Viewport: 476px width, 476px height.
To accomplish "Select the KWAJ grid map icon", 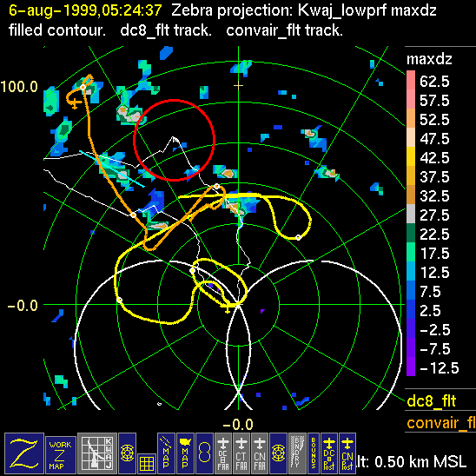I will pyautogui.click(x=97, y=453).
